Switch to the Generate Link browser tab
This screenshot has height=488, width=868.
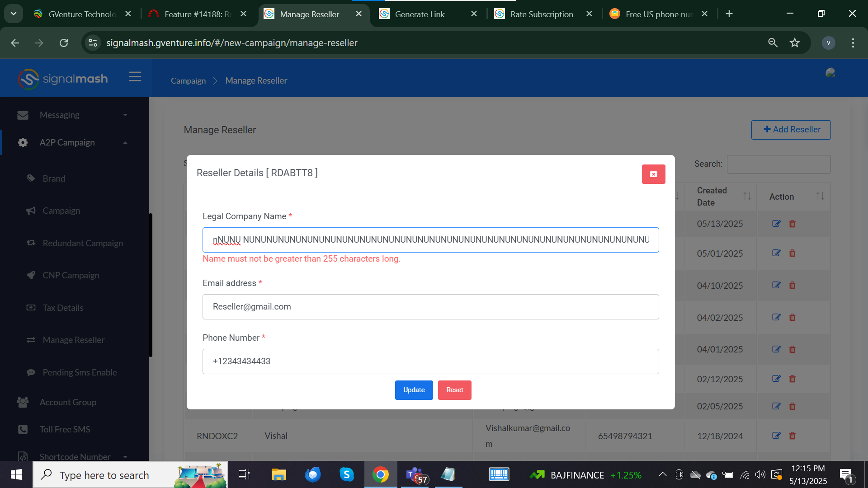click(x=420, y=14)
